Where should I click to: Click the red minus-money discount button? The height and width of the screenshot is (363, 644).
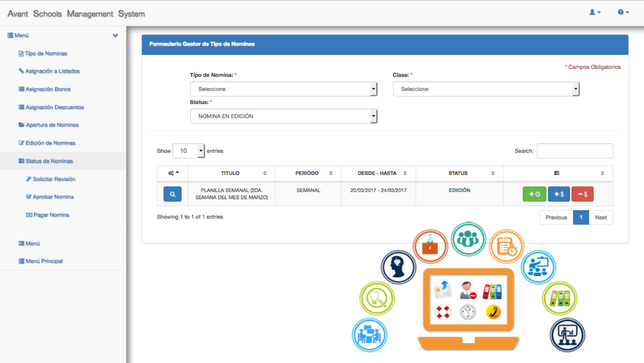(x=582, y=194)
